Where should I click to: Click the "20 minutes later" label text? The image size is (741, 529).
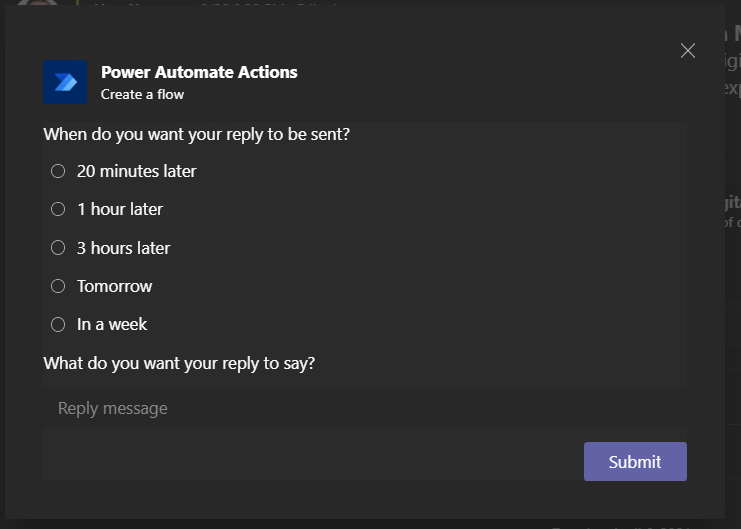pyautogui.click(x=136, y=171)
